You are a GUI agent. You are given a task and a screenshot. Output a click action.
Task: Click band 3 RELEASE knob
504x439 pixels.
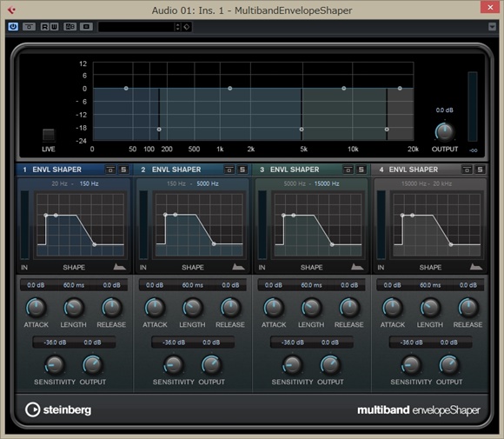[x=349, y=308]
